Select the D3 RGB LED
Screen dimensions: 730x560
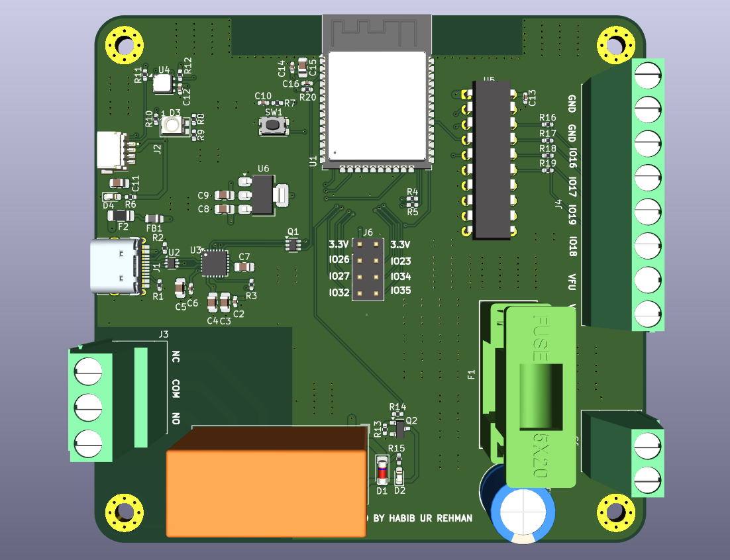(172, 125)
